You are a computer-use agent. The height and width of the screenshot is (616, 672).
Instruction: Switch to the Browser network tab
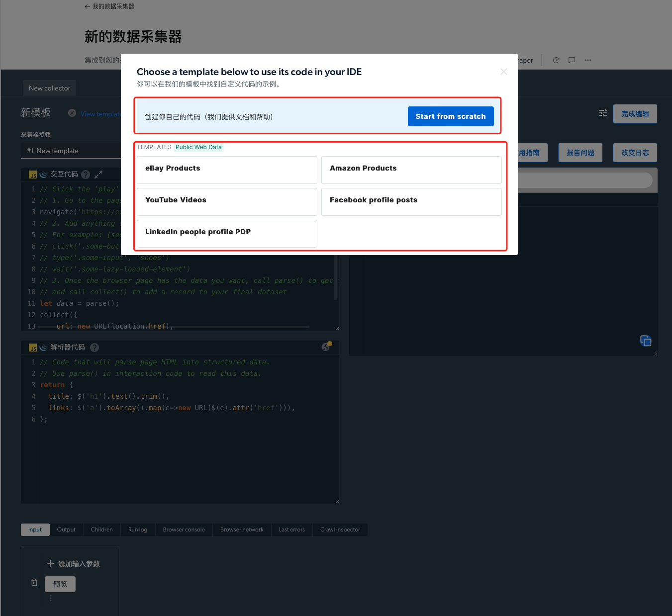point(242,529)
